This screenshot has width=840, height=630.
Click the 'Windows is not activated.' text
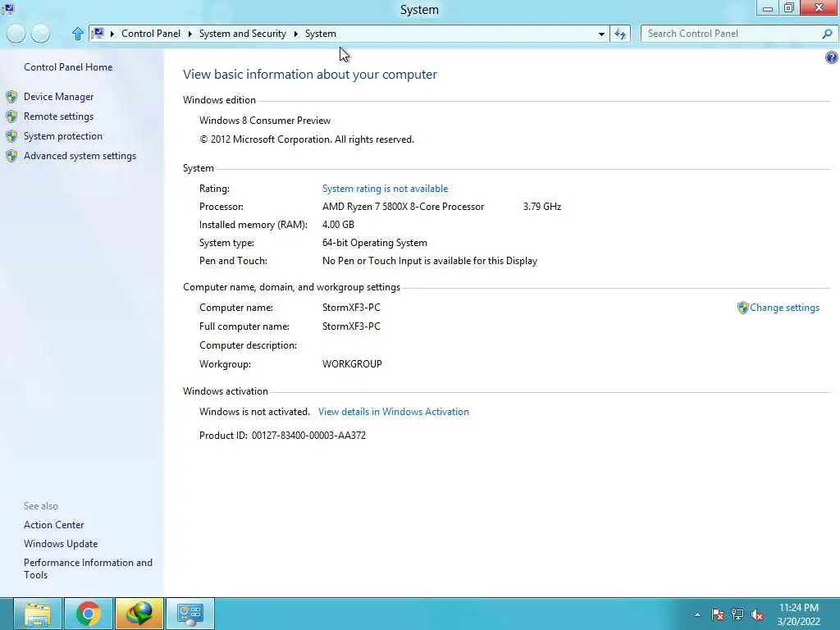(254, 412)
